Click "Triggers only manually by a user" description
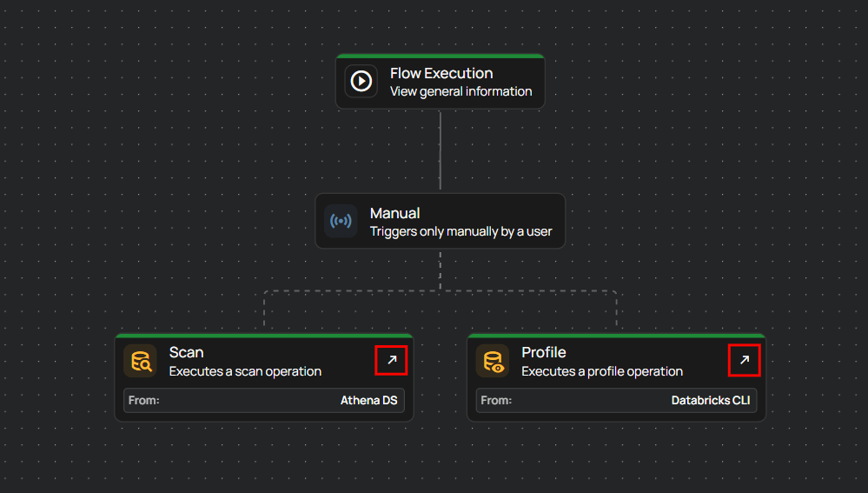Image resolution: width=868 pixels, height=493 pixels. [x=461, y=232]
